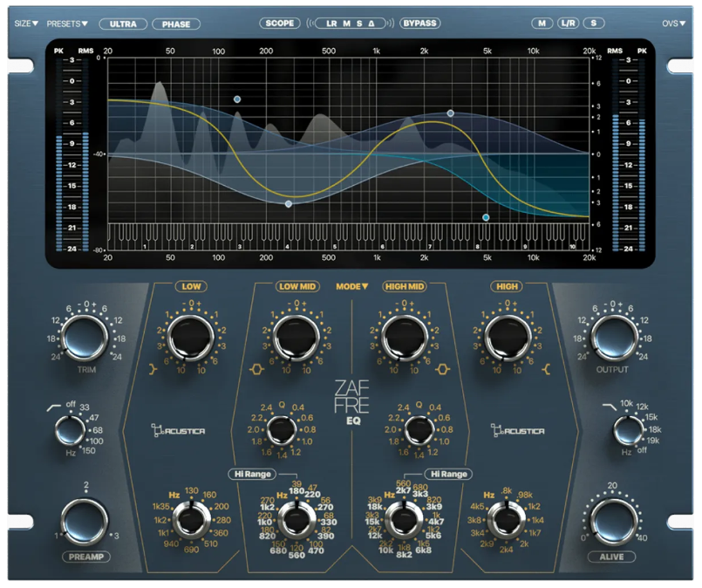
Task: Click the high mid bell shape icon
Action: pos(442,369)
